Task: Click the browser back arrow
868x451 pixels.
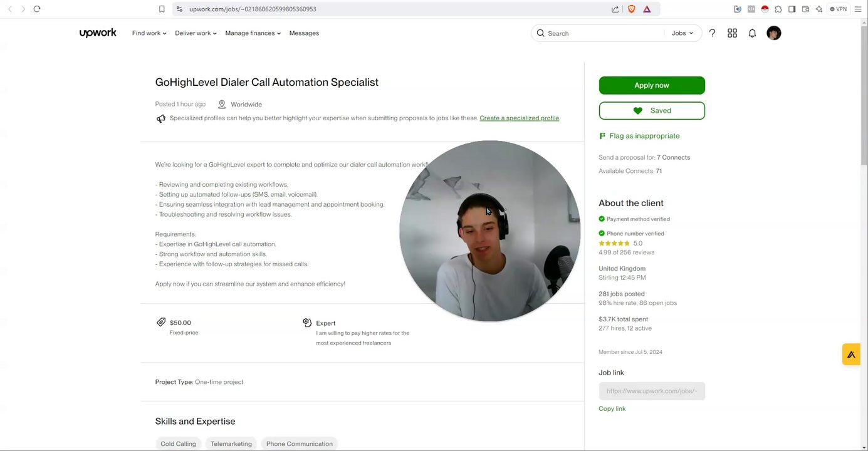Action: pyautogui.click(x=9, y=9)
